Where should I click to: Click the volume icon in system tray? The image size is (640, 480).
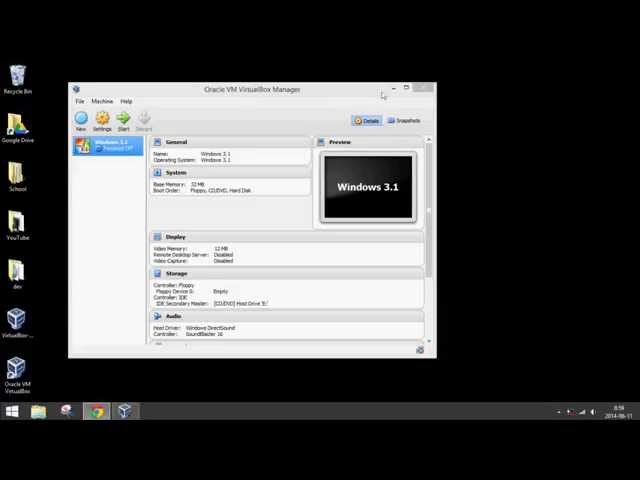[593, 412]
